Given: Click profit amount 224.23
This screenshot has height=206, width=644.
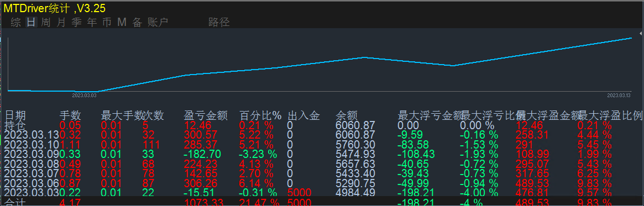Looking at the screenshot, I should [201, 163].
